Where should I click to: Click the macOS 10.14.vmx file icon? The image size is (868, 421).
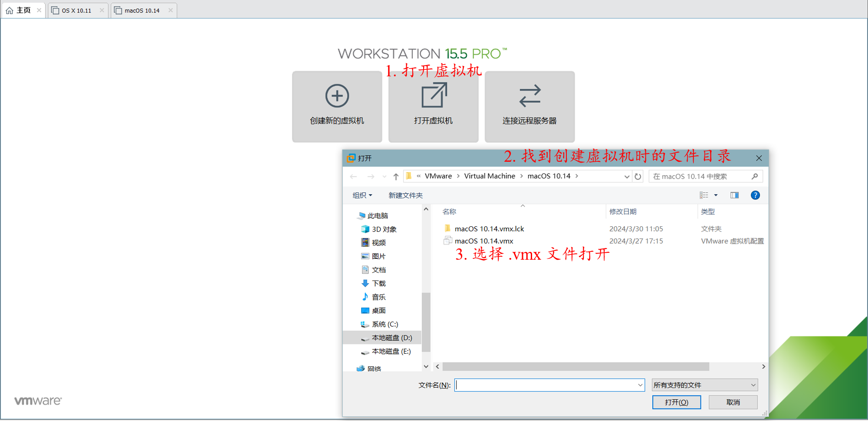pos(447,241)
